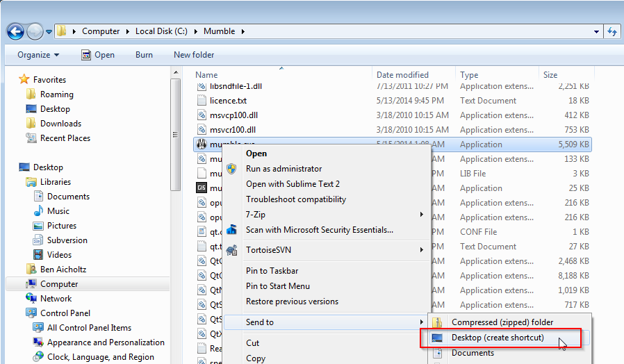Open Roaming folder in Favorites
Viewport: 624px width, 364px height.
(x=56, y=94)
